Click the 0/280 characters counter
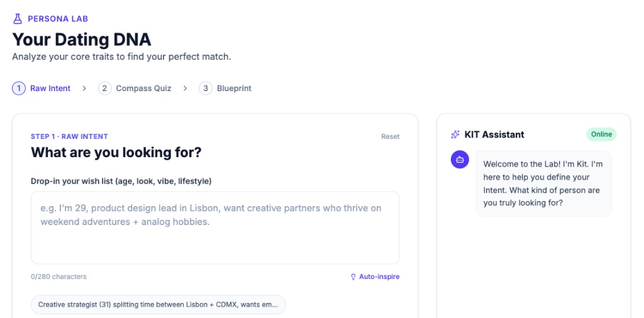 (x=59, y=277)
